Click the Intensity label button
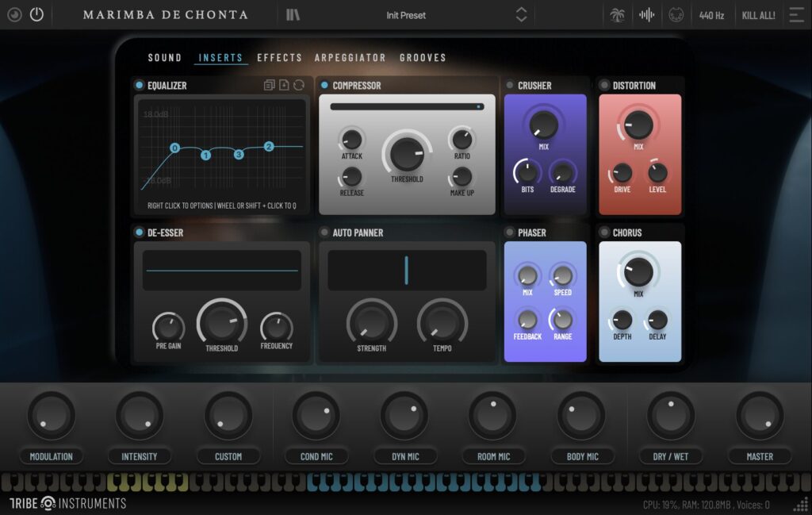Screen dimensions: 812x515 (x=140, y=456)
